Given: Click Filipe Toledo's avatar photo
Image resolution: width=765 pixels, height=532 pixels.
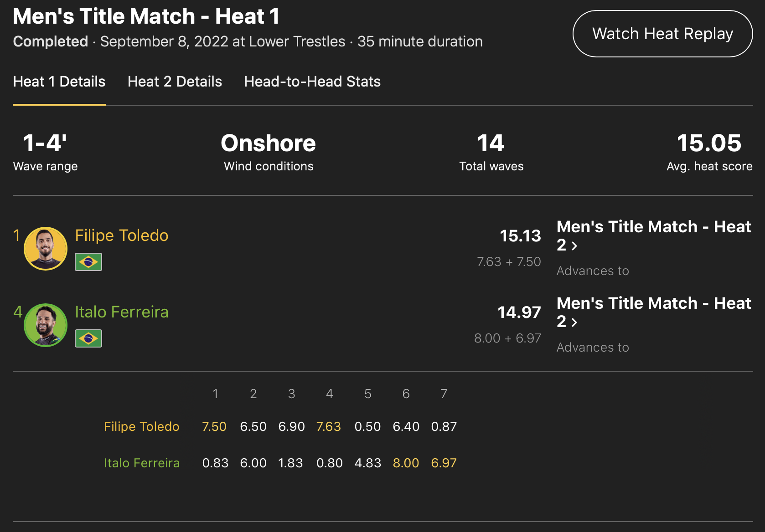Looking at the screenshot, I should pyautogui.click(x=46, y=249).
